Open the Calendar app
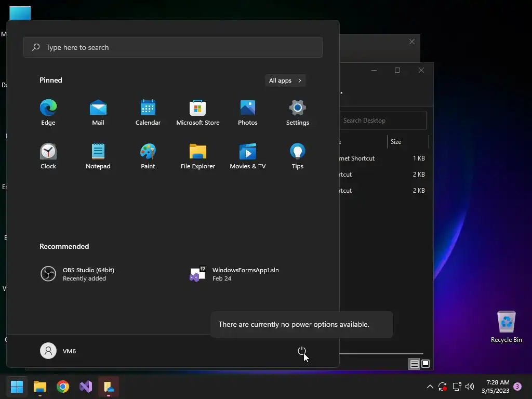This screenshot has width=532, height=399. click(148, 113)
